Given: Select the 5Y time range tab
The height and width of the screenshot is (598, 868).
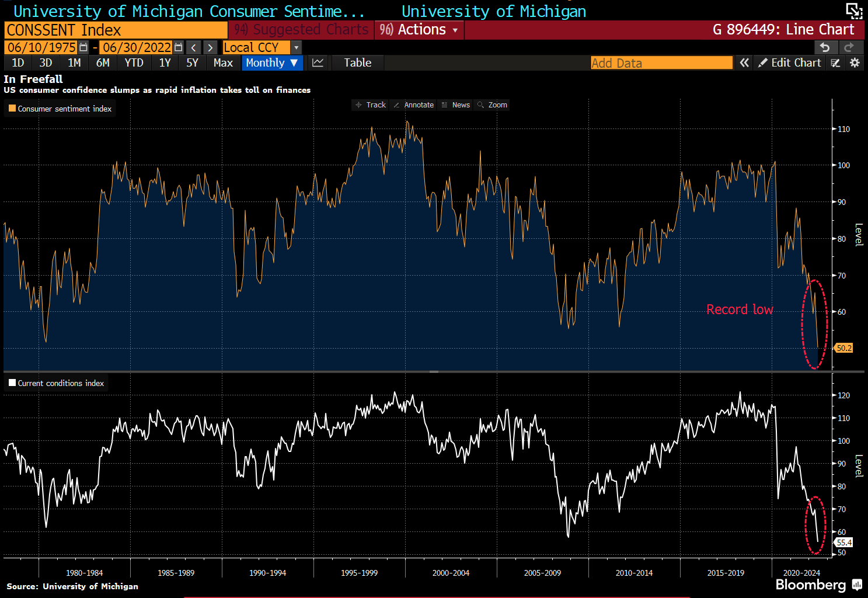Looking at the screenshot, I should pyautogui.click(x=193, y=62).
